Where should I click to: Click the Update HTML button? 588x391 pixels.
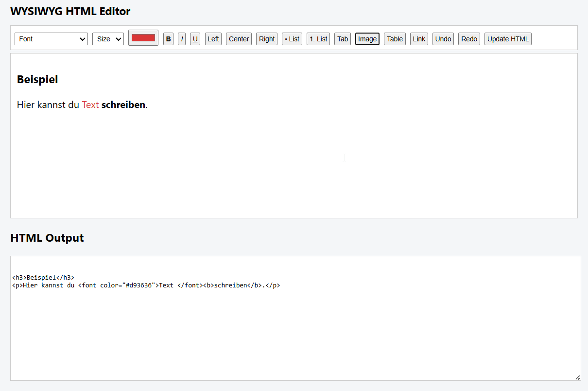pyautogui.click(x=508, y=39)
